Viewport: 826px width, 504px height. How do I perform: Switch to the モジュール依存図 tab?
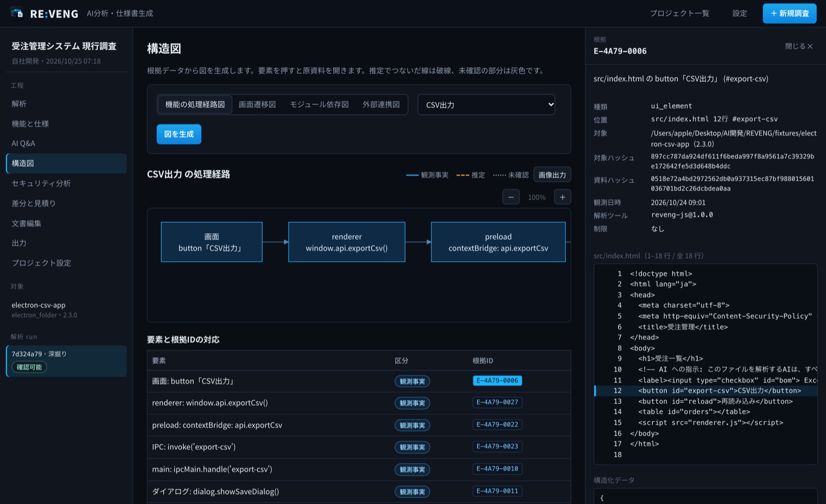point(319,105)
